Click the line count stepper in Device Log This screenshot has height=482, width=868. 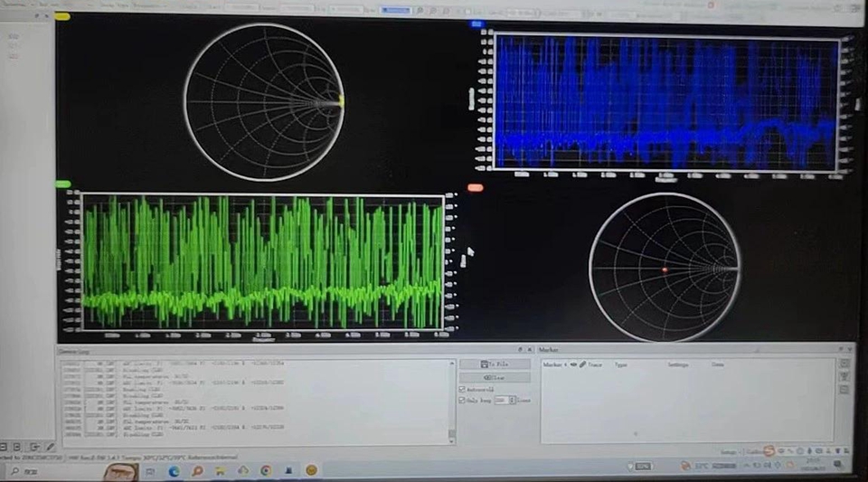512,399
